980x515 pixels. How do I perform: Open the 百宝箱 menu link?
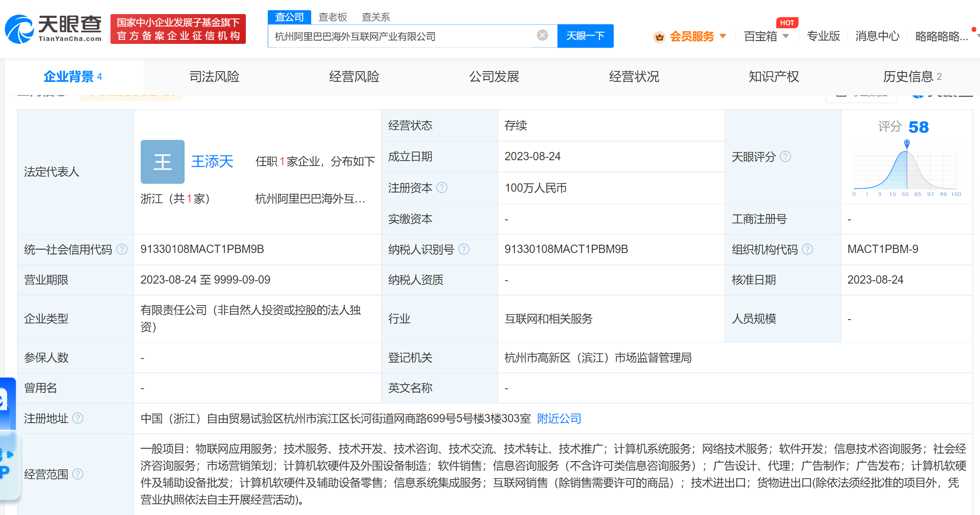(761, 36)
